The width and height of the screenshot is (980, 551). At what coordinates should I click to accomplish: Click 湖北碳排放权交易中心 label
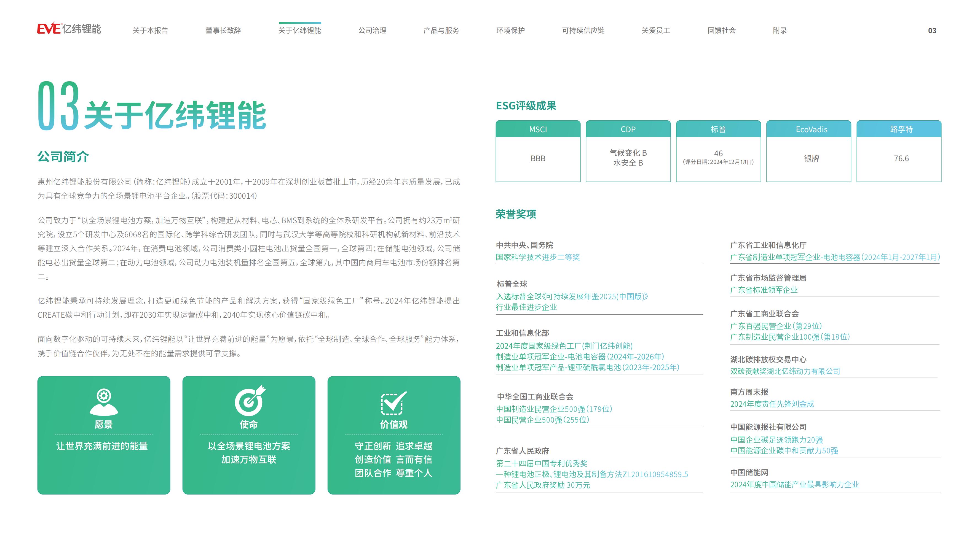pyautogui.click(x=768, y=360)
